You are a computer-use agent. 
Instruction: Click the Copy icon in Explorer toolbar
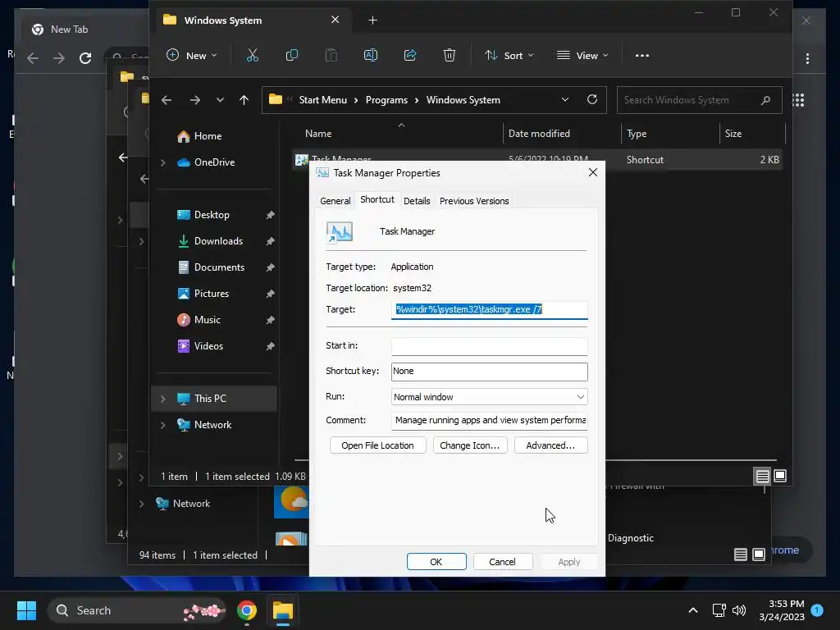pos(292,55)
